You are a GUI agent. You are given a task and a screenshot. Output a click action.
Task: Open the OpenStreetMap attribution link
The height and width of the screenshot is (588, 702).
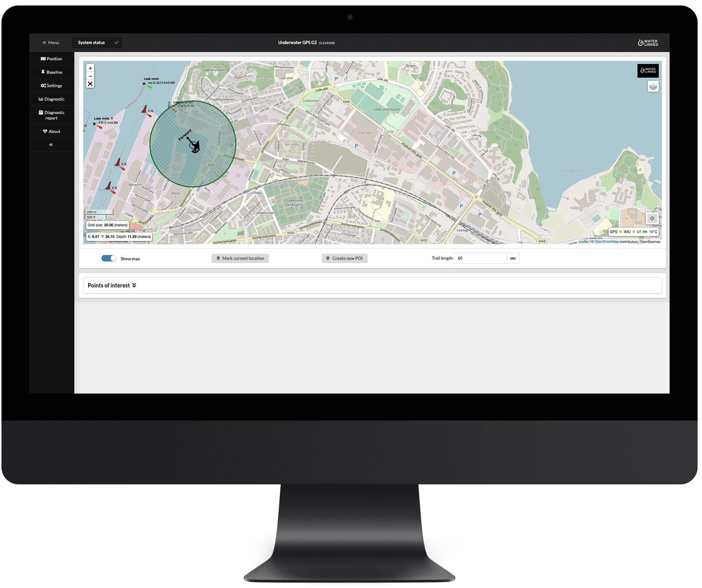[607, 242]
